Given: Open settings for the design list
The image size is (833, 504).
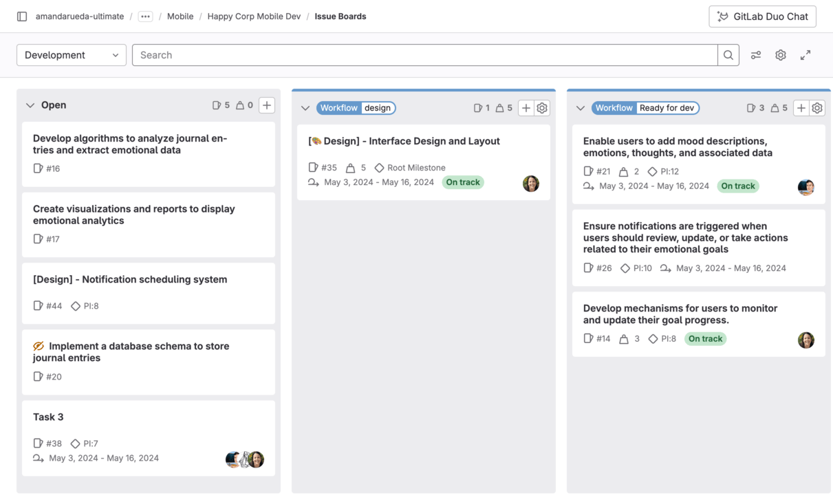Looking at the screenshot, I should point(541,107).
